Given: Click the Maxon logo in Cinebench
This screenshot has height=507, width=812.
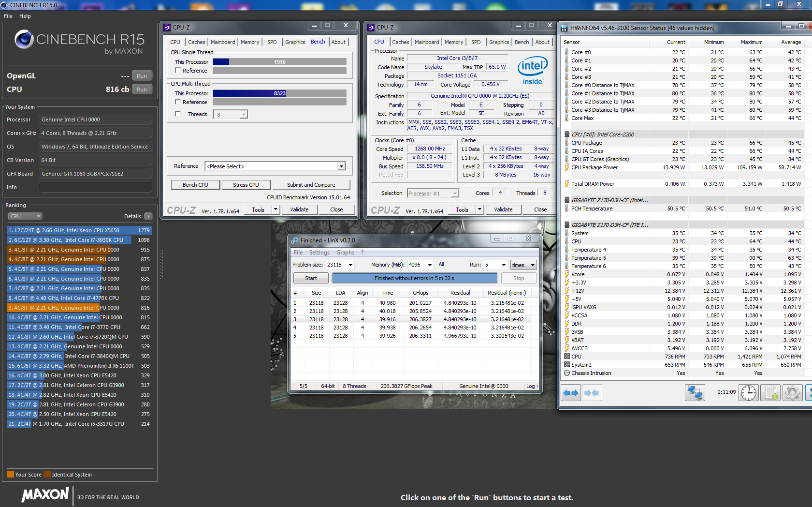Looking at the screenshot, I should tap(45, 494).
